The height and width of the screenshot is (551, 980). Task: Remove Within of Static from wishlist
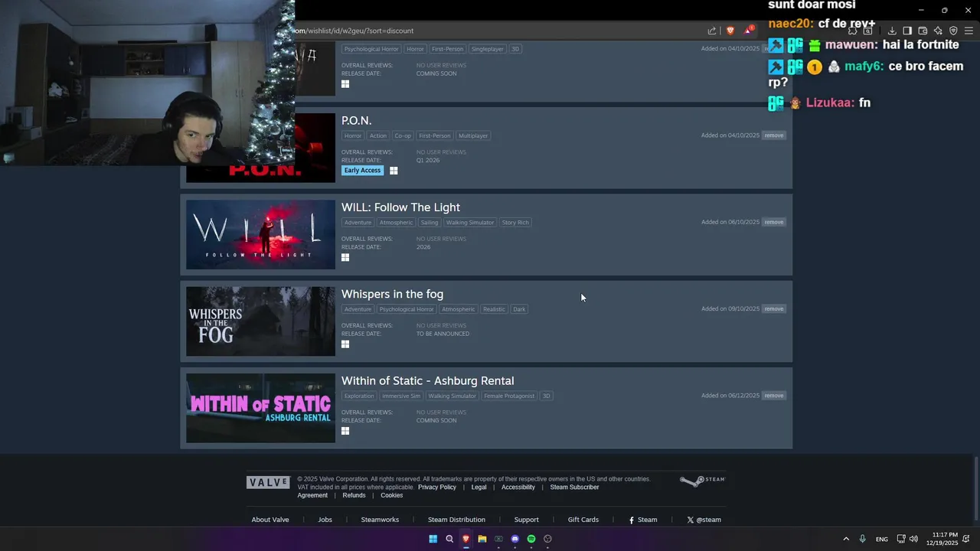point(773,396)
